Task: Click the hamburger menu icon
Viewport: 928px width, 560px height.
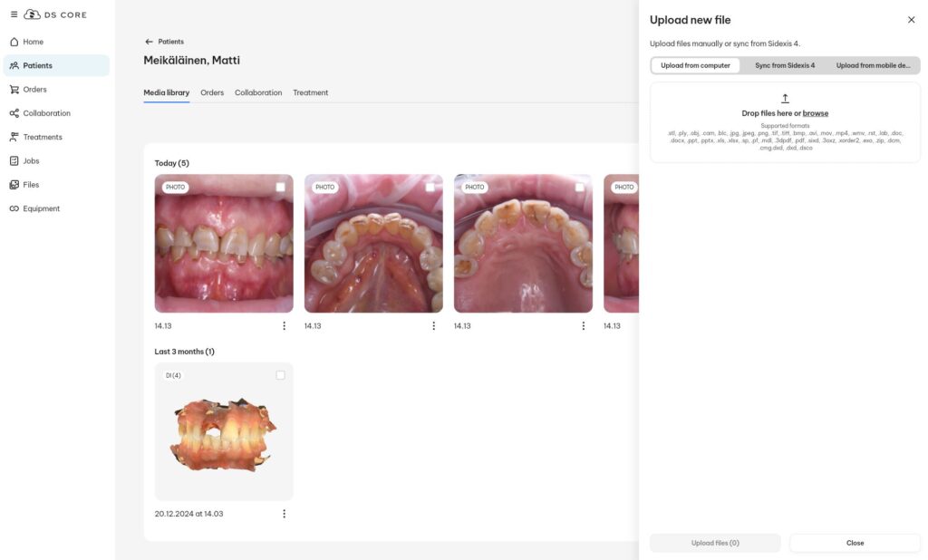Action: 14,14
